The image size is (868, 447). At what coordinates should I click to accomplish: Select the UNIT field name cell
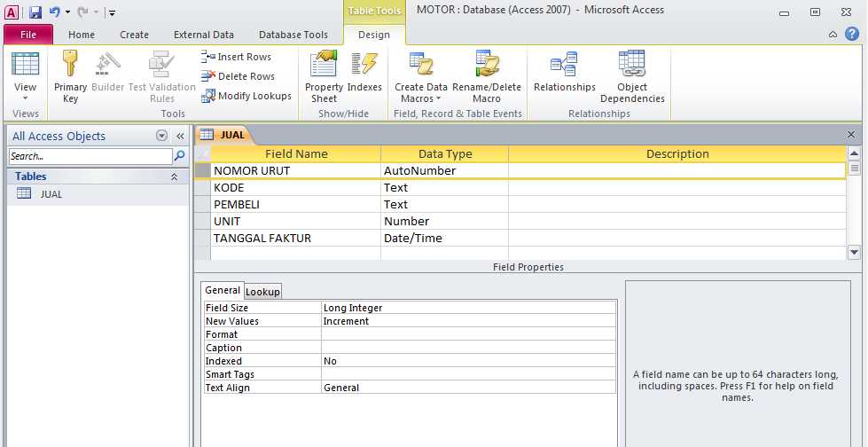pos(295,221)
